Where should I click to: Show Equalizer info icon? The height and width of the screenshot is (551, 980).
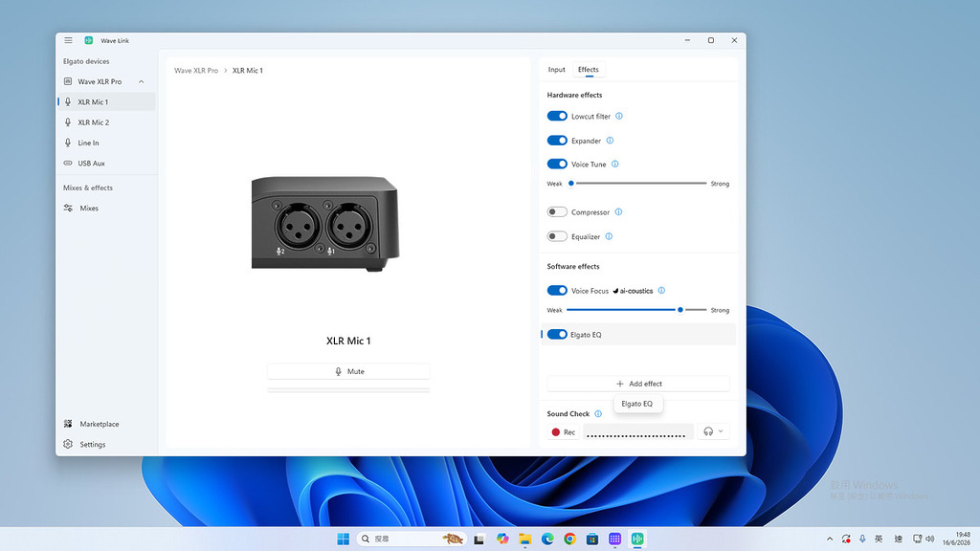click(609, 236)
